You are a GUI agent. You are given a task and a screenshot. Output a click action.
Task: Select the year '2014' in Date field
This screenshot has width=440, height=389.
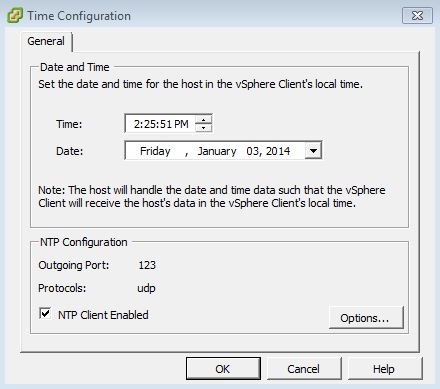pos(278,151)
